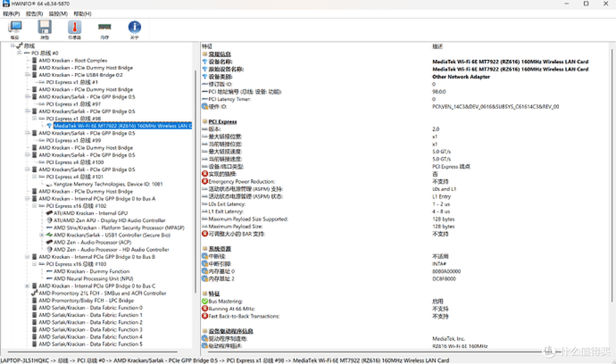Screen dimensions: 616x364
Task: Click the right details pane vertical scrollbar
Action: 612,174
